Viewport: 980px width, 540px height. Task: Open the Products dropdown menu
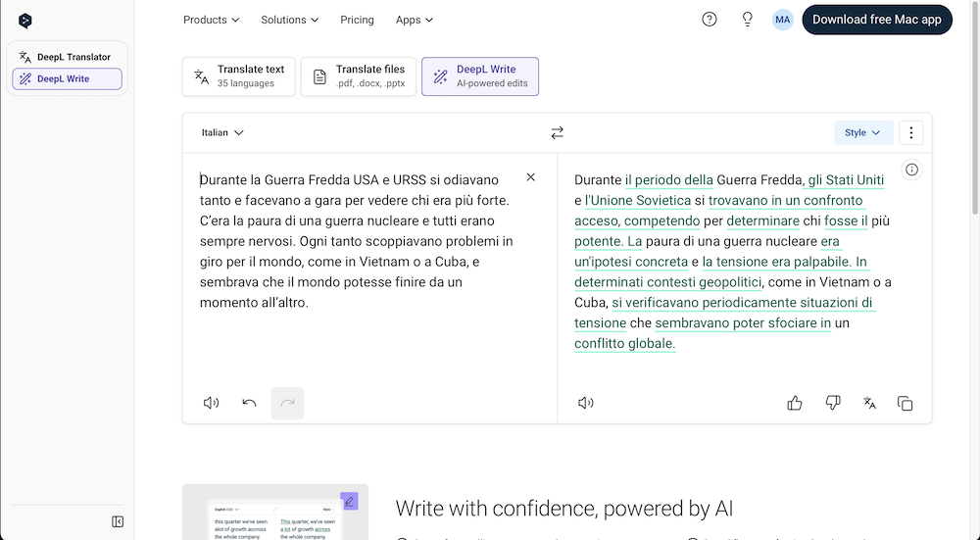212,20
